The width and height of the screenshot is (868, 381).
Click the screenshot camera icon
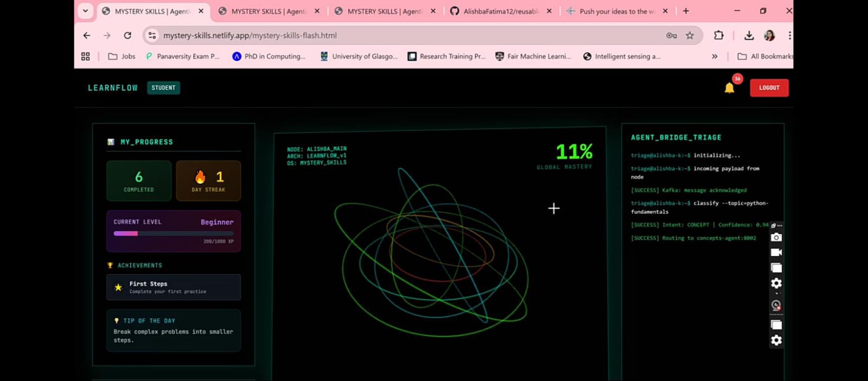click(776, 237)
